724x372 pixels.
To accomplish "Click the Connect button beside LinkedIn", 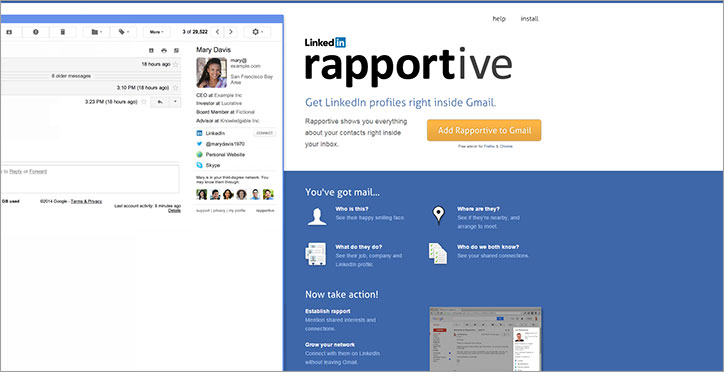I will (265, 133).
